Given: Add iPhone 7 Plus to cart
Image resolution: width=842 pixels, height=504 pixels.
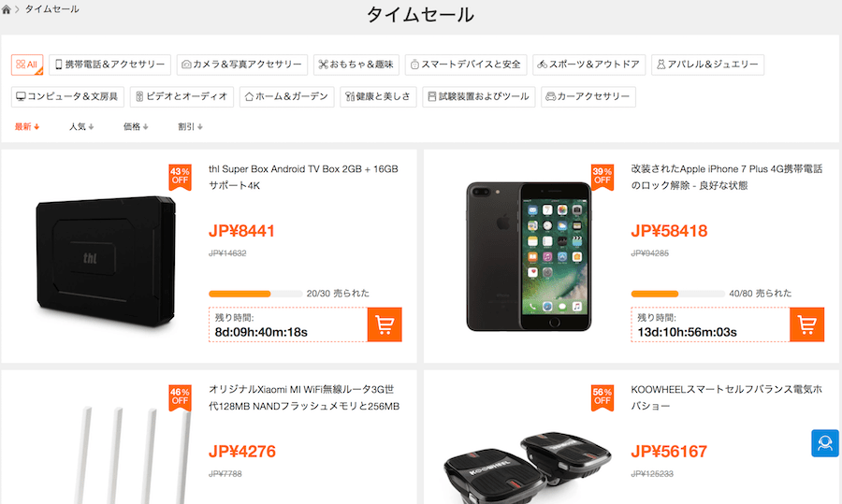Looking at the screenshot, I should 806,324.
